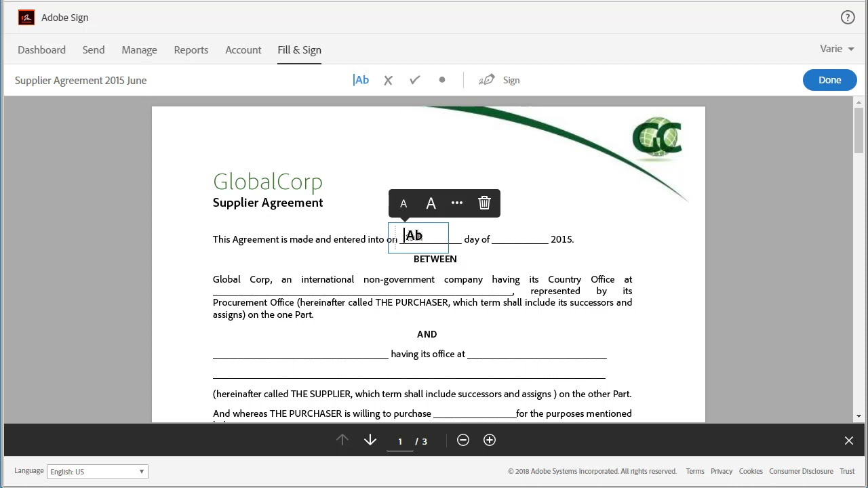Viewport: 868px width, 488px height.
Task: Select the crossmark annotation tool
Action: [x=388, y=80]
